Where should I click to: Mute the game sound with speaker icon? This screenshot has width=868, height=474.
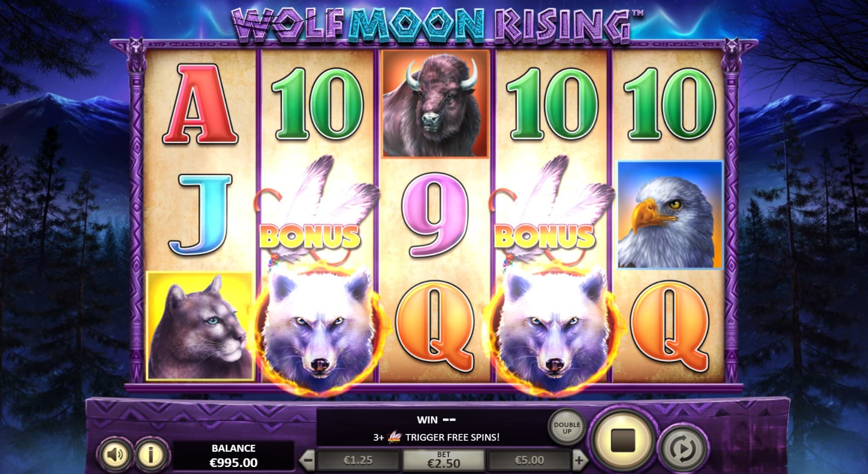115,454
